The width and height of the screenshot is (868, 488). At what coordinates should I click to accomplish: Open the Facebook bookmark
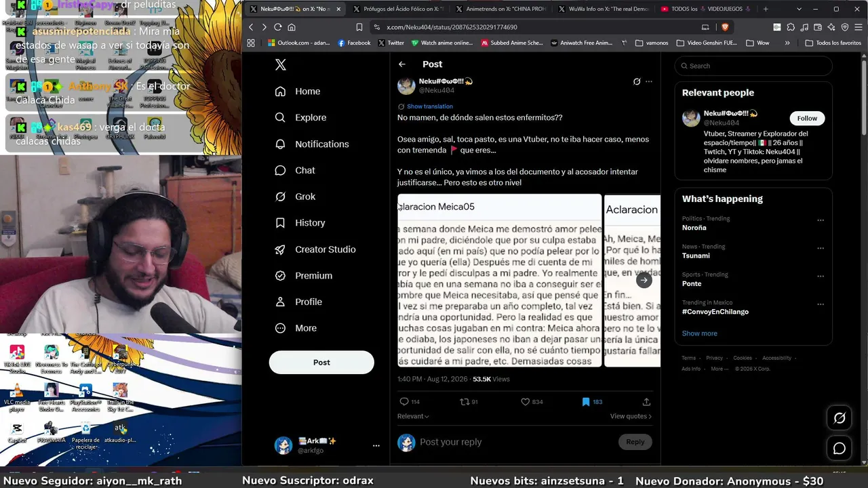tap(354, 43)
